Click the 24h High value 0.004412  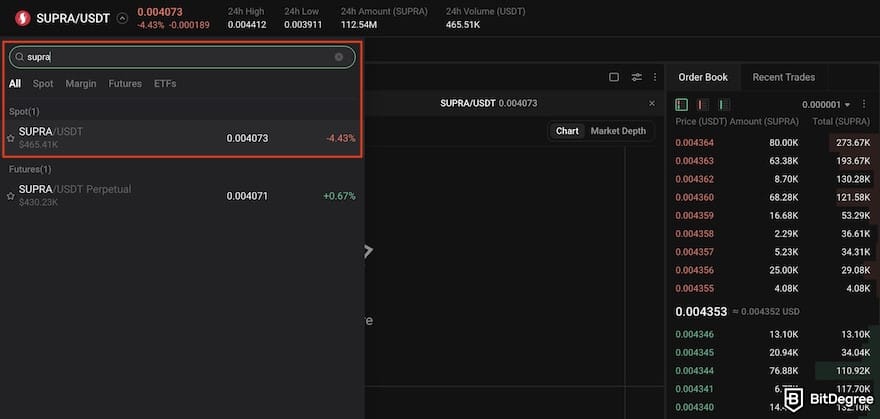click(x=247, y=25)
